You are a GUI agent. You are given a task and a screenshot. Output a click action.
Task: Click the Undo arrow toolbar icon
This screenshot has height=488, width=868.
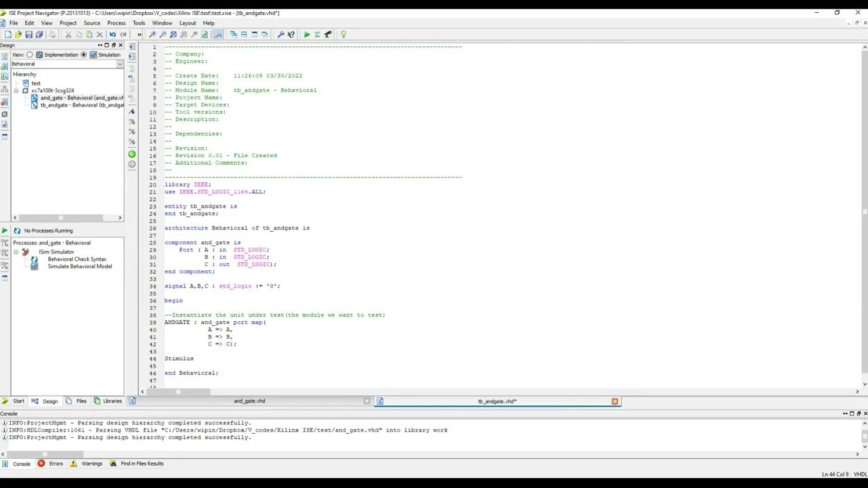pyautogui.click(x=113, y=34)
